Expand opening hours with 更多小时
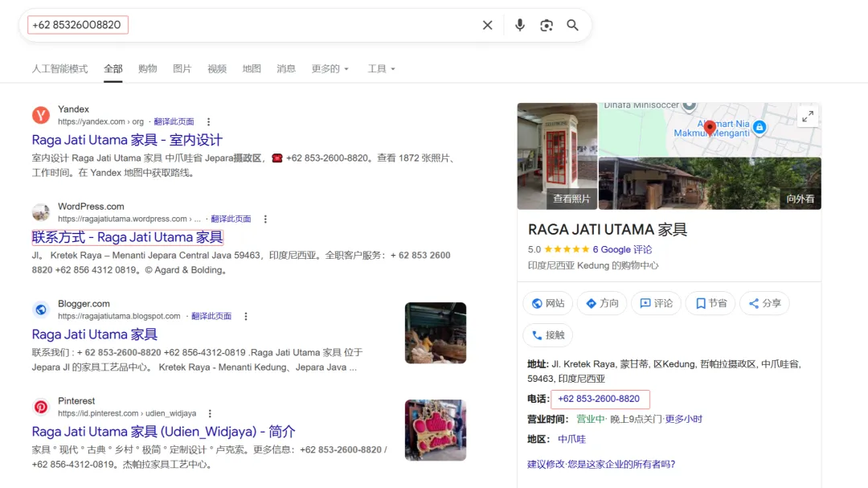 click(684, 418)
